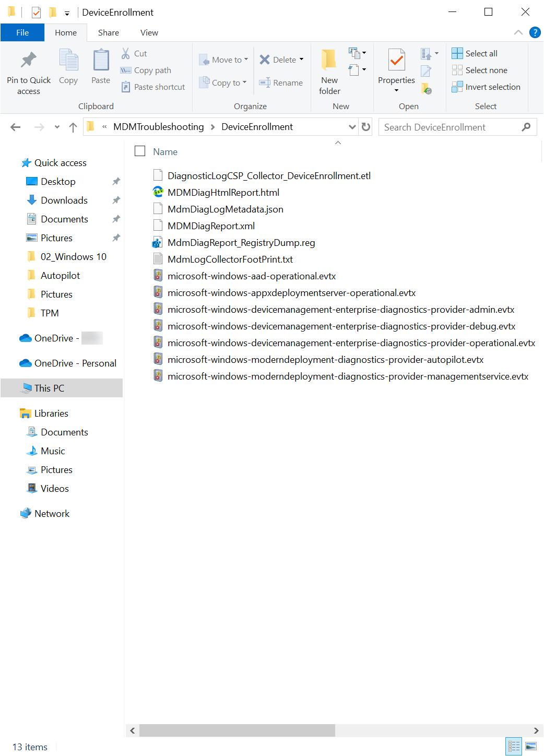The height and width of the screenshot is (756, 544).
Task: Enable details view at status bar
Action: (513, 746)
